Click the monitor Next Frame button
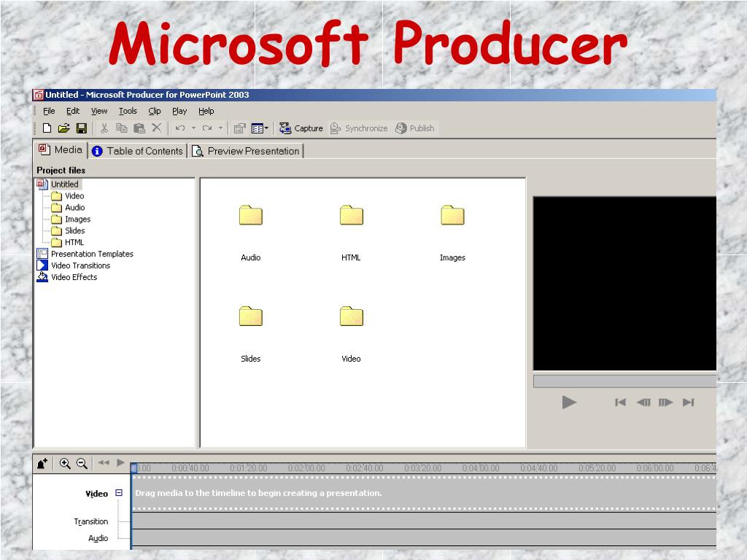The width and height of the screenshot is (747, 560). point(665,402)
